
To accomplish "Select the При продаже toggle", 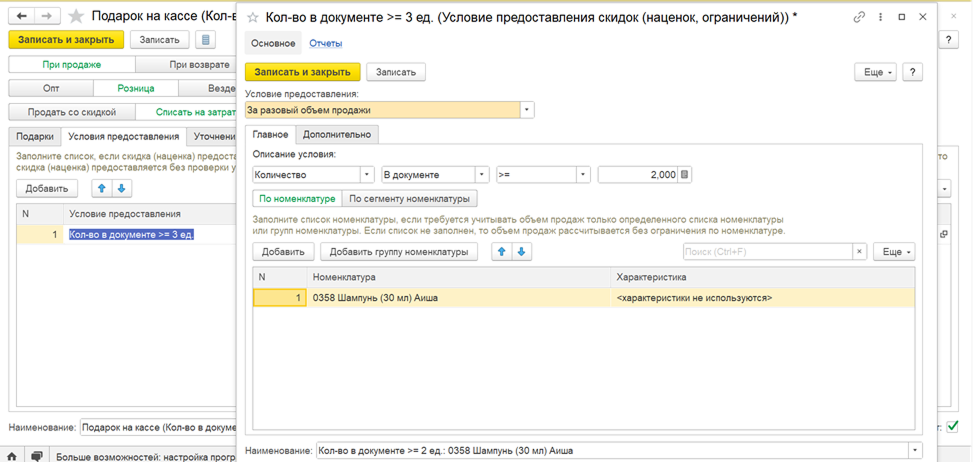I will point(72,65).
